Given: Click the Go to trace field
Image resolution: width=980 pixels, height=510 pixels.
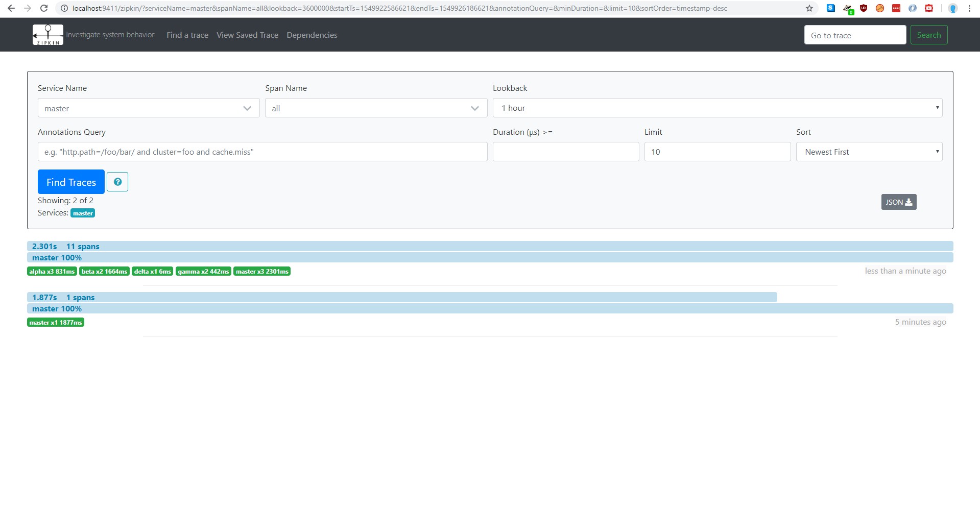Looking at the screenshot, I should (854, 35).
